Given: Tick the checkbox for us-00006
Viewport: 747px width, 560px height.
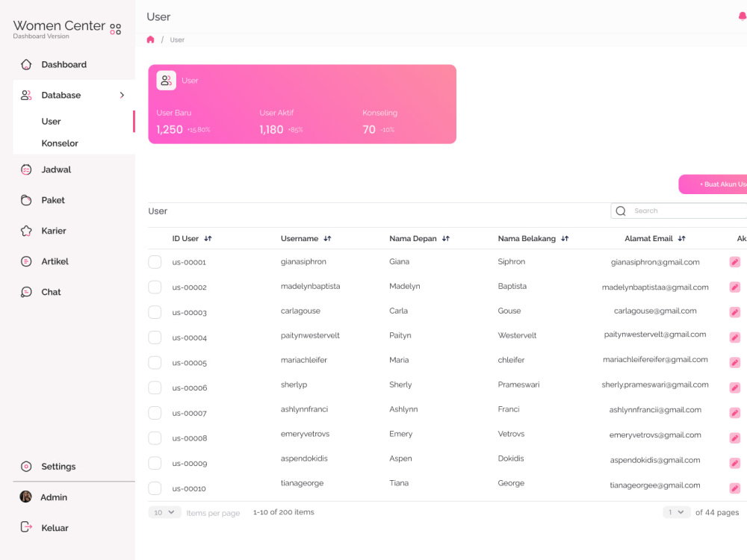Looking at the screenshot, I should [x=155, y=388].
